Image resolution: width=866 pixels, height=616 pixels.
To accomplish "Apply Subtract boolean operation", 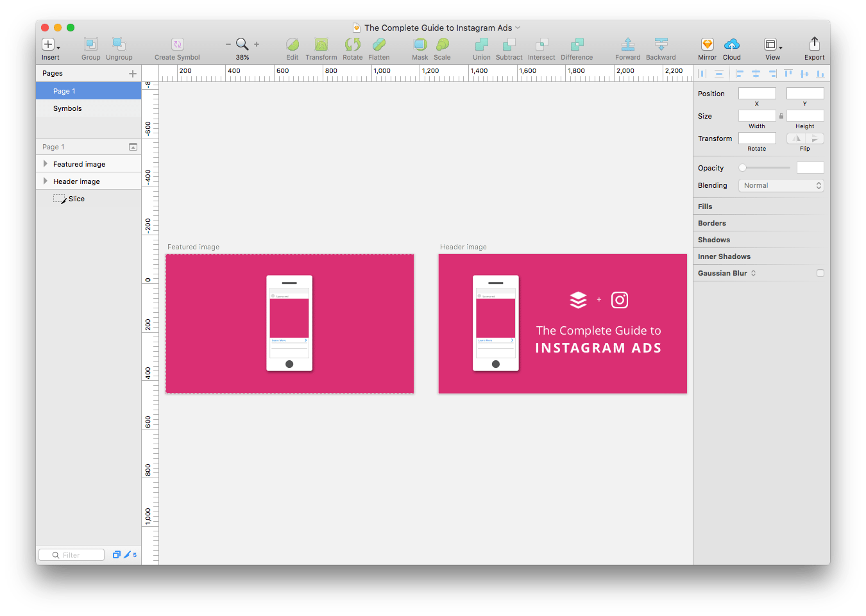I will pos(509,44).
